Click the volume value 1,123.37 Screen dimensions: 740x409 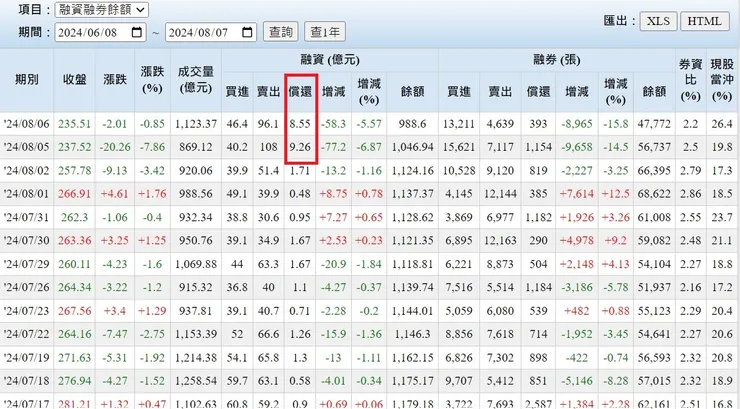click(195, 124)
